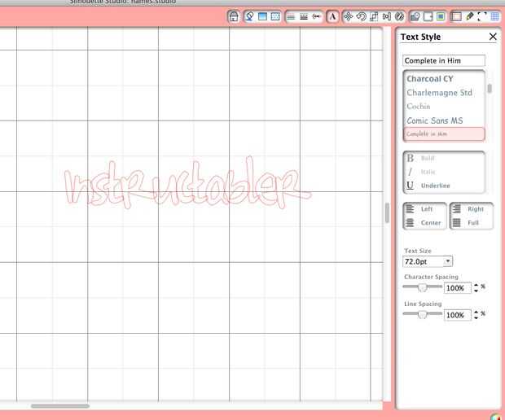Close the Text Style panel
The image size is (505, 420).
pyautogui.click(x=493, y=37)
